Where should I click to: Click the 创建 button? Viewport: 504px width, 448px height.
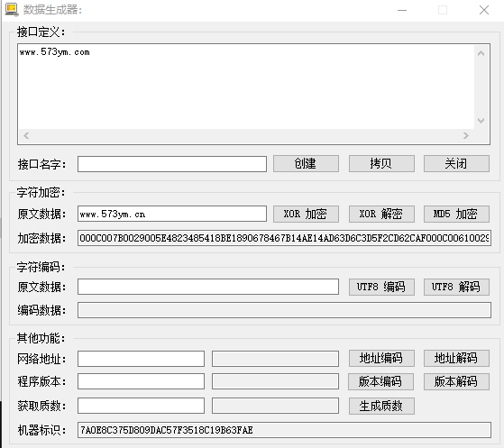click(306, 163)
